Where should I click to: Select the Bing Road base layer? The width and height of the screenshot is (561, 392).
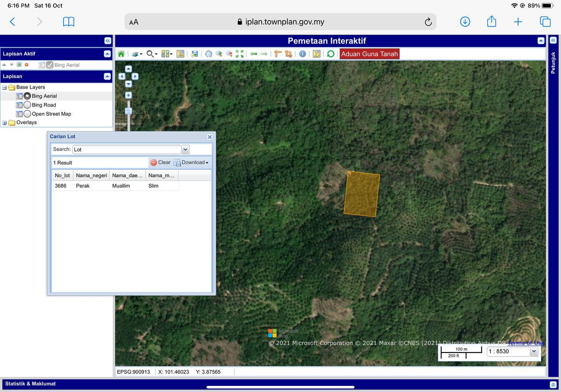27,105
